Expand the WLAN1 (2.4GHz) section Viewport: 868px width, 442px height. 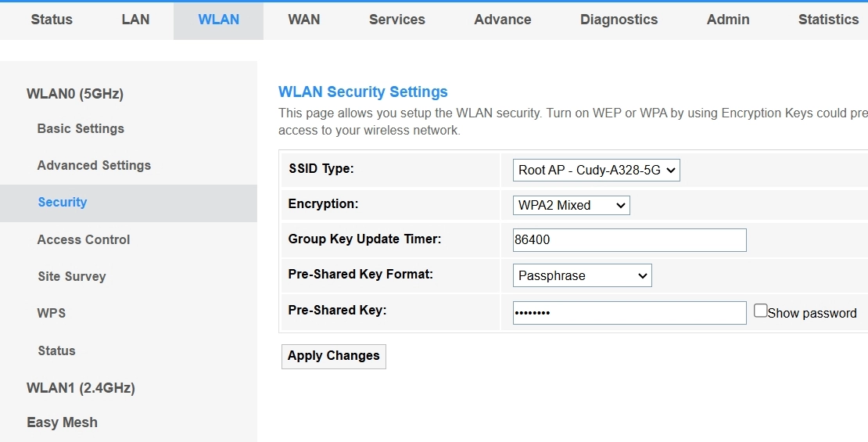tap(81, 388)
